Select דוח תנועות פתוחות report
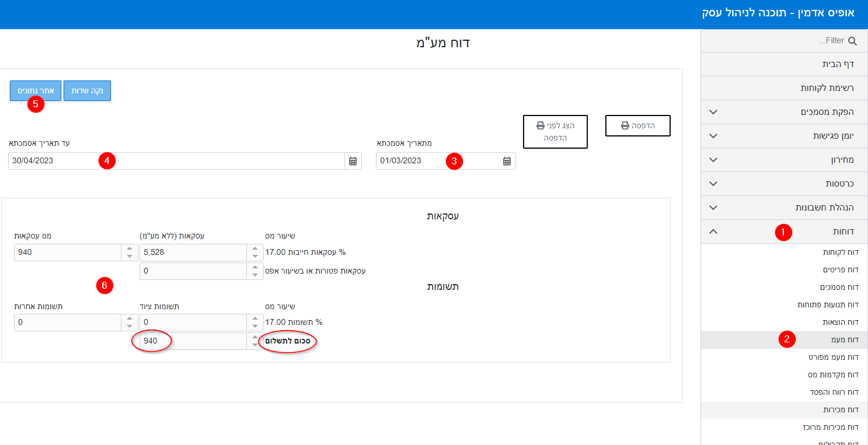The width and height of the screenshot is (868, 445). point(784,305)
